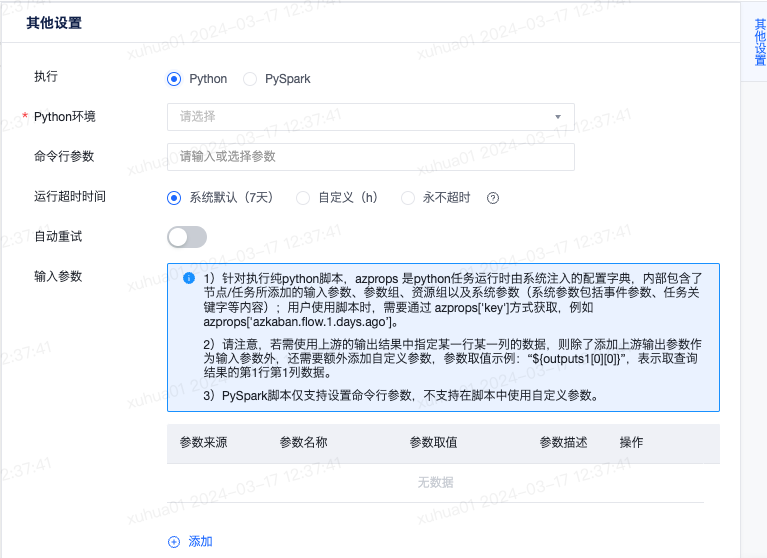The image size is (767, 558).
Task: Click the 命令行参数 input field
Action: (371, 157)
